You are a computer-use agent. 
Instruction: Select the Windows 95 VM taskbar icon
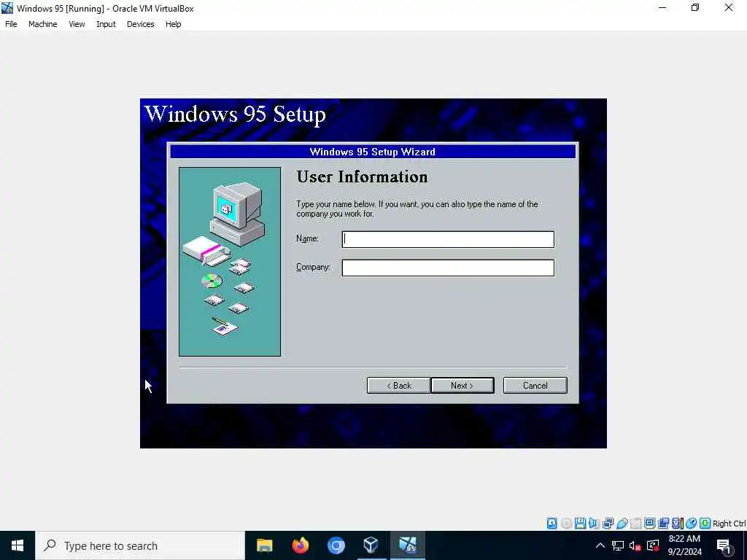tap(407, 545)
